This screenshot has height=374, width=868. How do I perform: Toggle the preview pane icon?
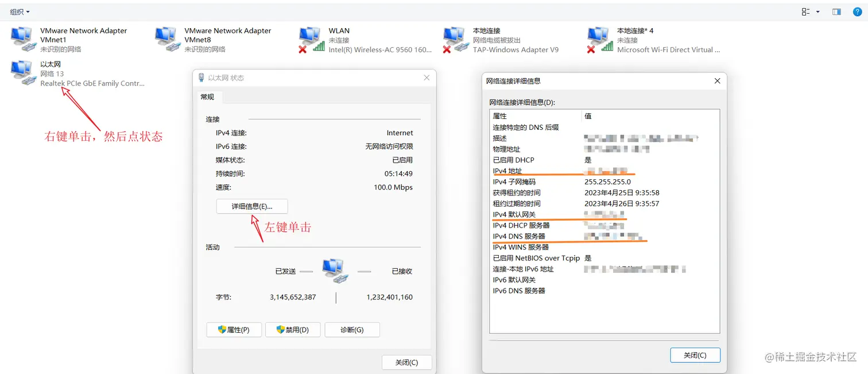coord(836,12)
